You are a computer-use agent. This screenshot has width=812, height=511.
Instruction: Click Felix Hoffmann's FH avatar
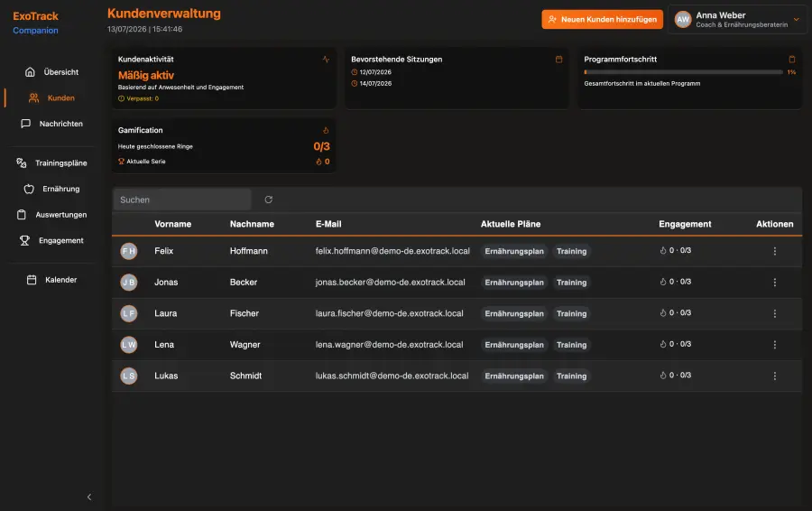point(129,251)
